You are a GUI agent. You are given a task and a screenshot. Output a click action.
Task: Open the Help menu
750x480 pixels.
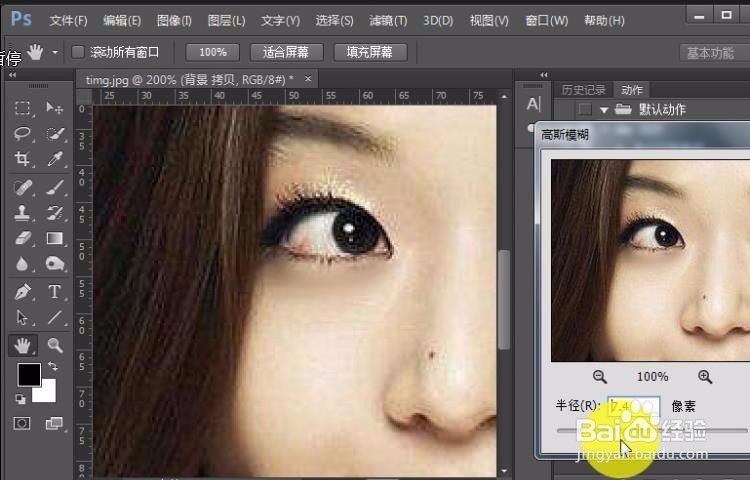click(604, 21)
